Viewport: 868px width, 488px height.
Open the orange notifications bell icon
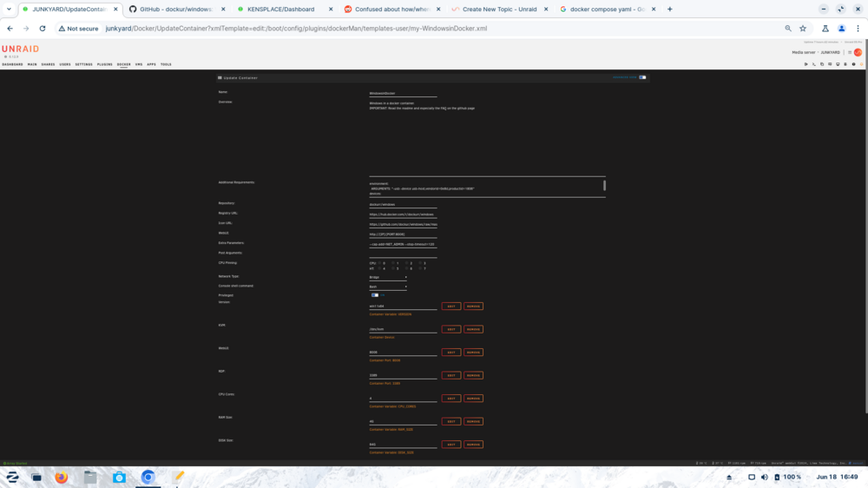[x=861, y=64]
